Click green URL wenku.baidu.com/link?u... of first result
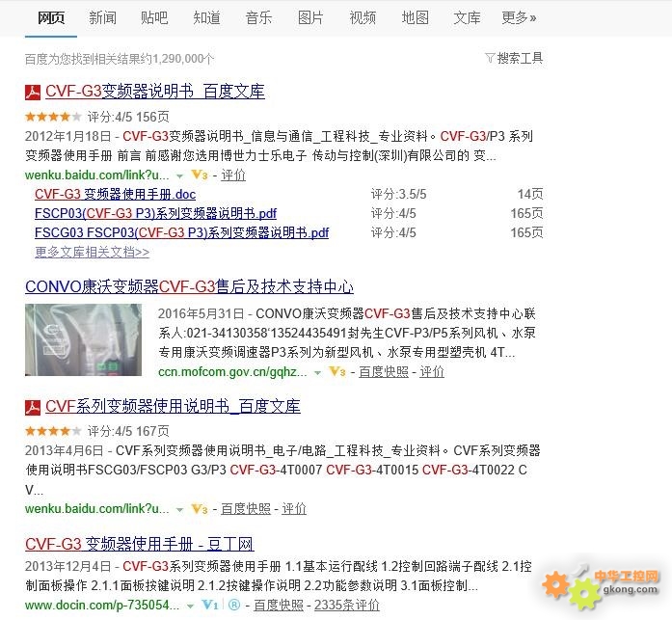Viewport: 672px width, 620px height. point(97,175)
